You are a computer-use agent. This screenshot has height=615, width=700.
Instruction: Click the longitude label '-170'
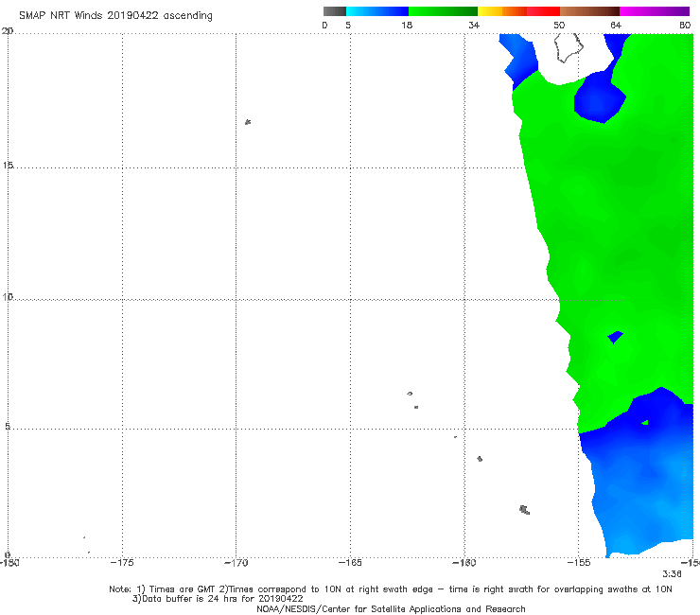[236, 563]
